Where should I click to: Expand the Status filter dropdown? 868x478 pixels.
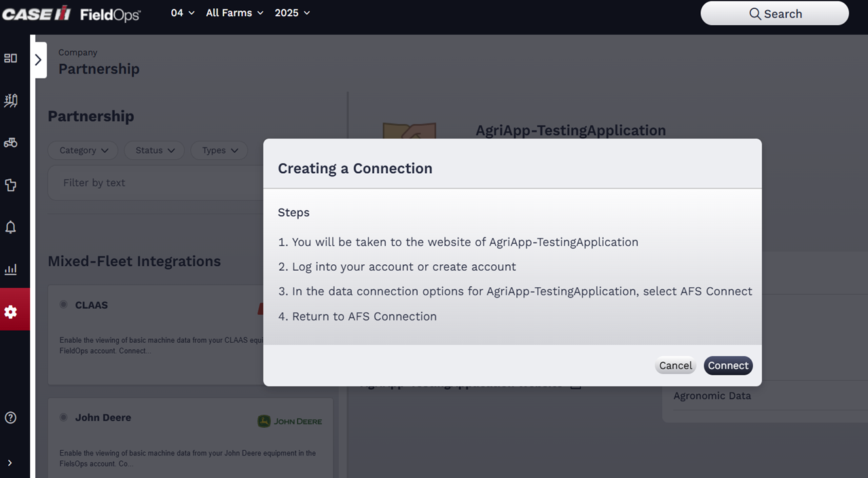click(x=154, y=150)
